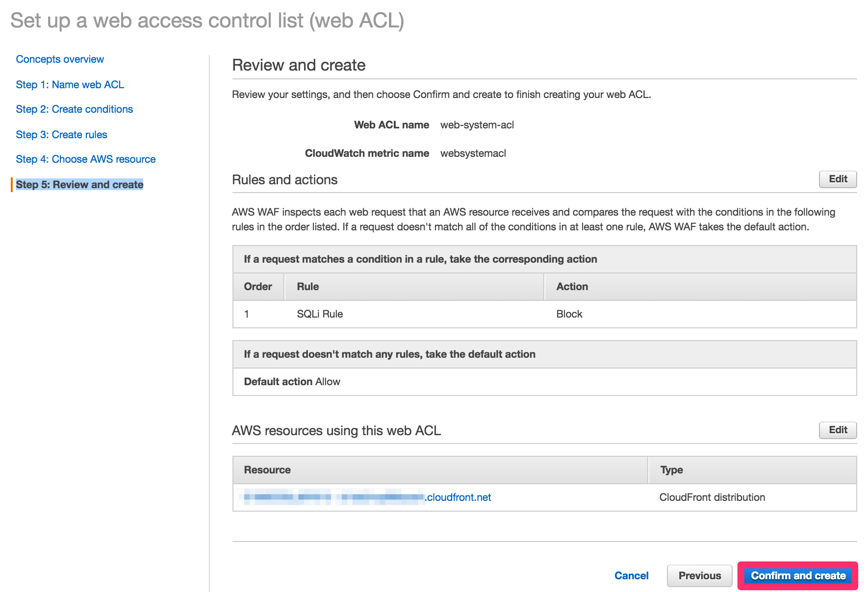Click Confirm and create
This screenshot has width=868, height=592.
coord(798,575)
